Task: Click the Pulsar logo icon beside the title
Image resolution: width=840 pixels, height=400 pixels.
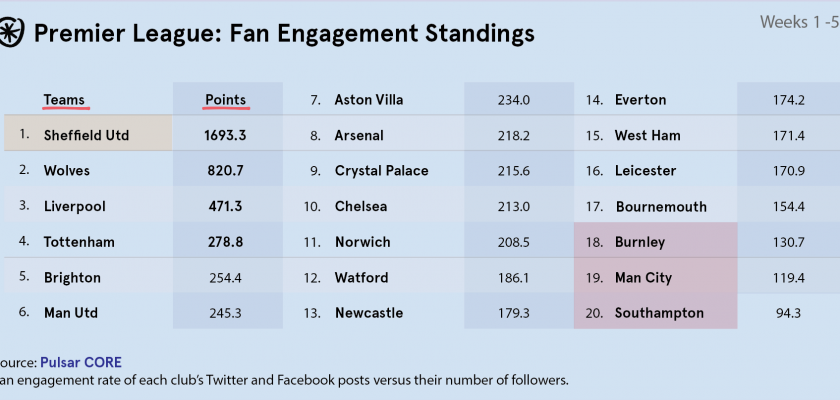Action: coord(12,34)
